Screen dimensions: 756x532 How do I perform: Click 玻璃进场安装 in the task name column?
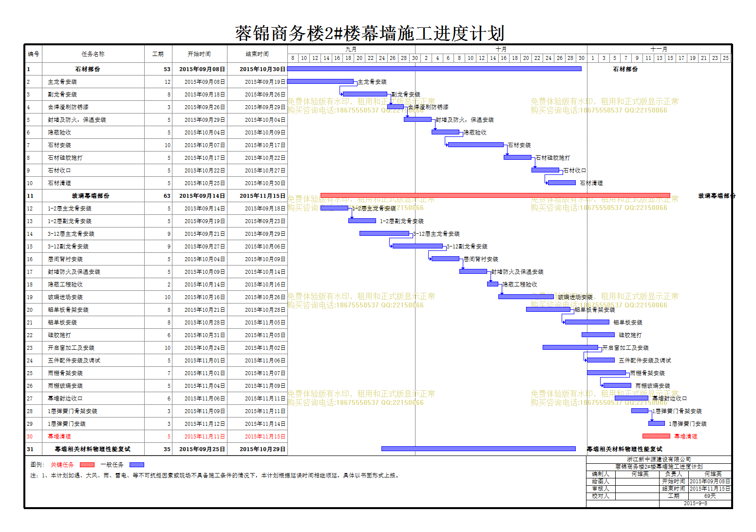(x=65, y=297)
